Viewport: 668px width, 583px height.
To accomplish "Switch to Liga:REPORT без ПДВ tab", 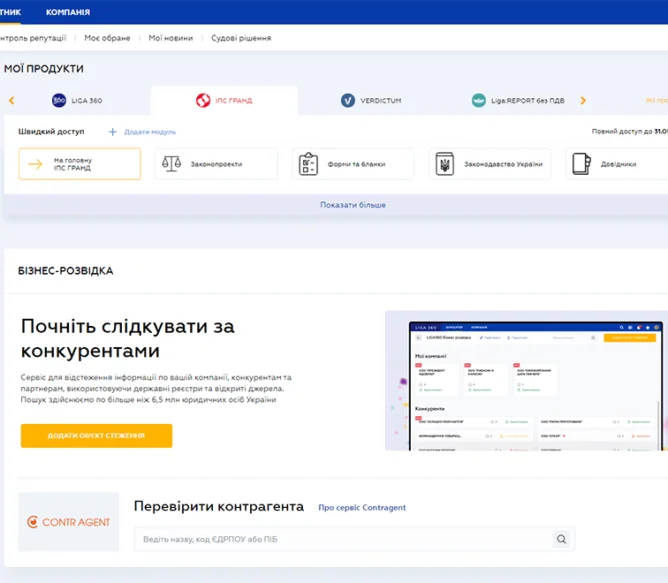I will click(518, 101).
